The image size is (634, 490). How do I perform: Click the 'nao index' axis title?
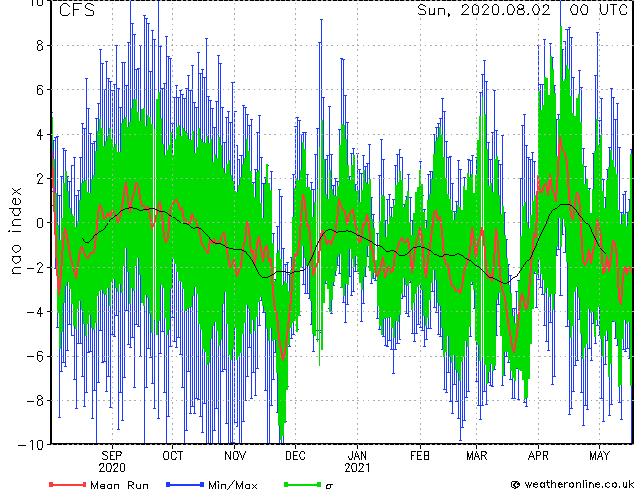[15, 231]
